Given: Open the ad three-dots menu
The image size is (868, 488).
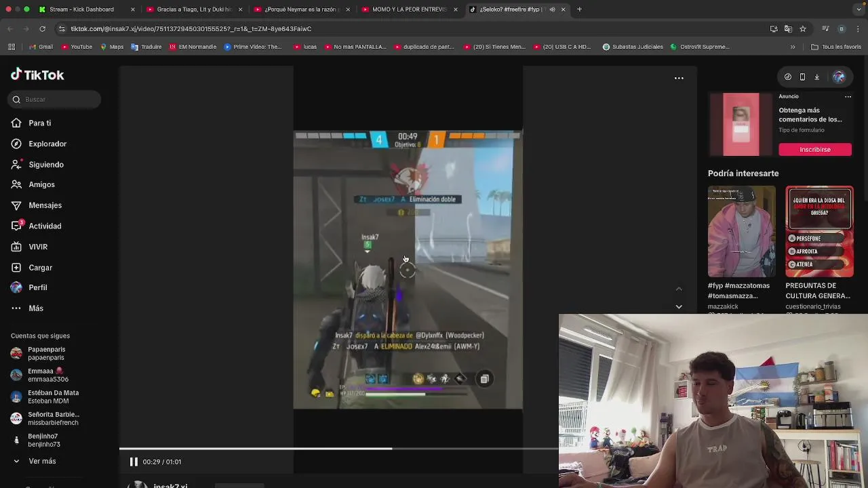Looking at the screenshot, I should (x=848, y=97).
